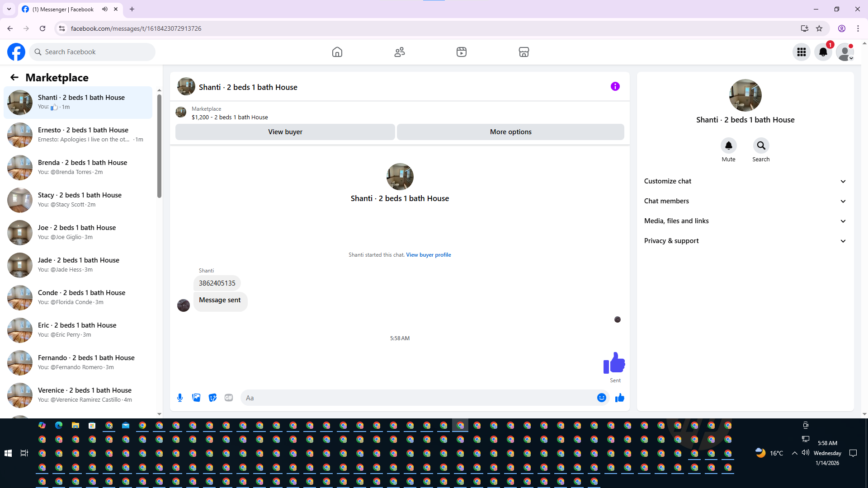Viewport: 868px width, 488px height.
Task: Open the sticker picker icon
Action: pyautogui.click(x=212, y=398)
